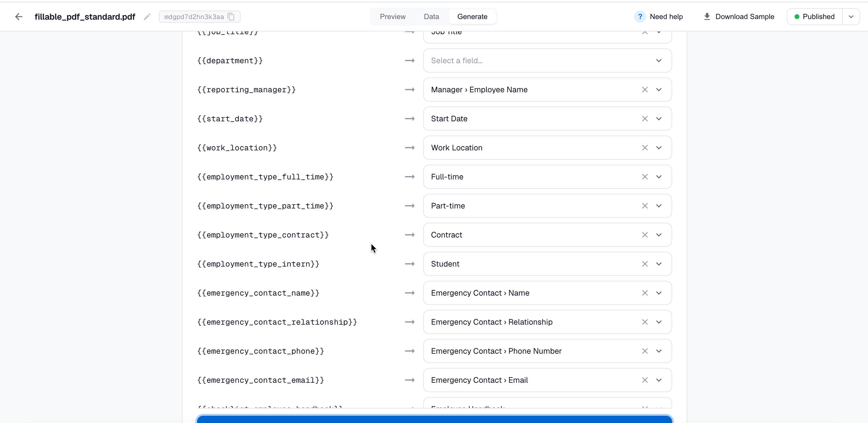Click the {{reporting_manager}} placeholder text
The image size is (868, 423).
(246, 89)
